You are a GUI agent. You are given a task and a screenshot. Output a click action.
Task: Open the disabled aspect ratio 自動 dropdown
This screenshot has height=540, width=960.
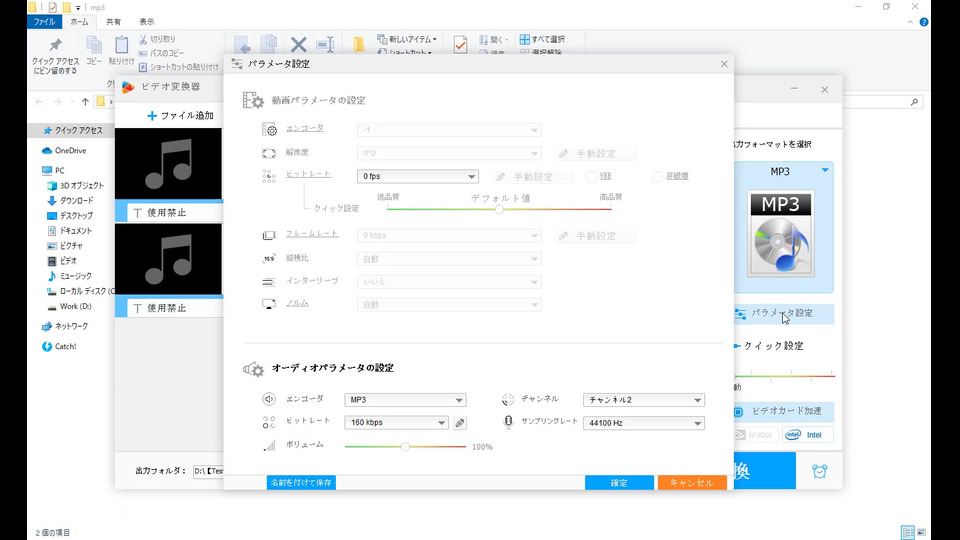(449, 259)
